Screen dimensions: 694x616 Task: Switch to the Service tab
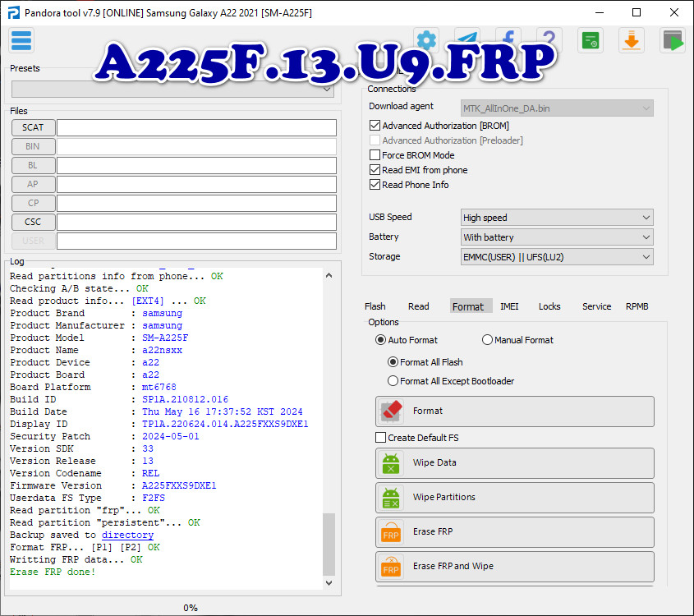pyautogui.click(x=596, y=306)
